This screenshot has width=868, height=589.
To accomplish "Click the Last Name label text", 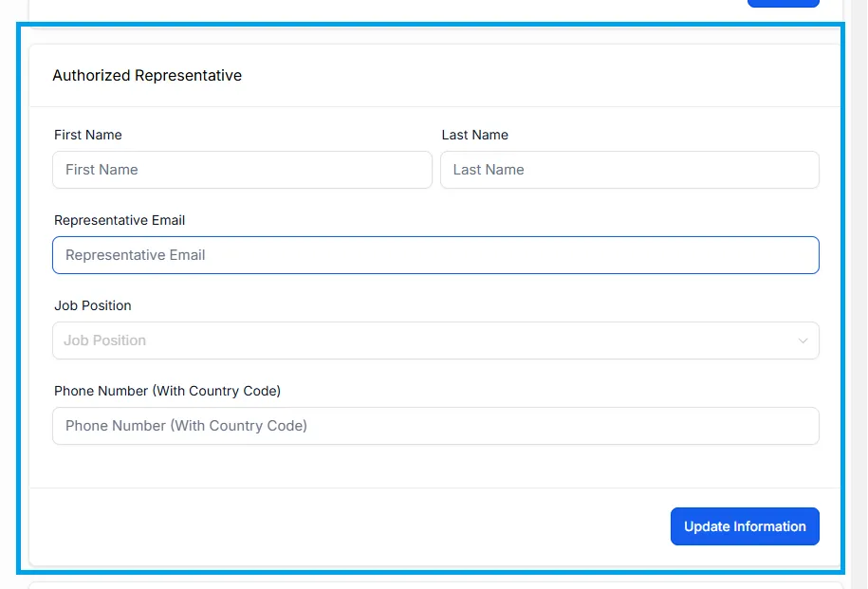I will 475,135.
